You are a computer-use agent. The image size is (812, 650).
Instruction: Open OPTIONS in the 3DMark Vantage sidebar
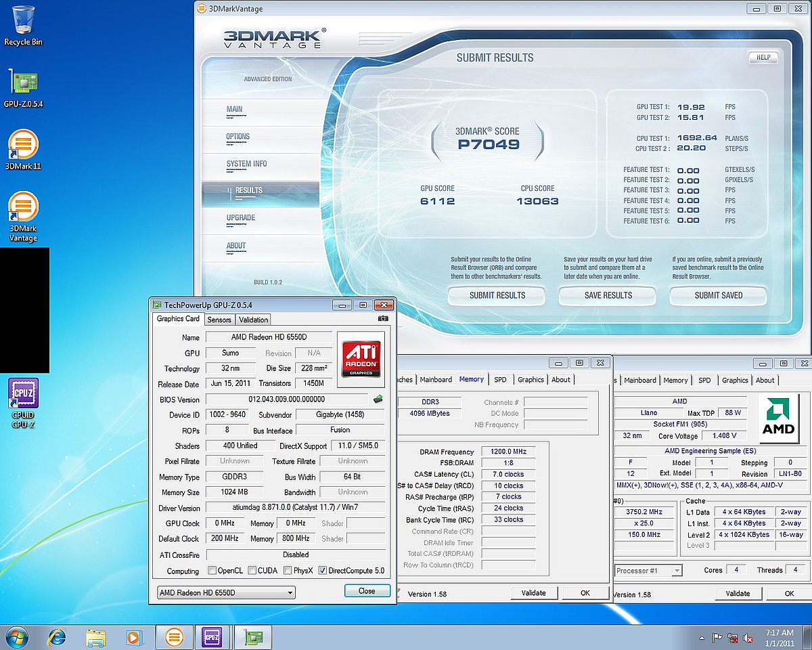pos(238,137)
